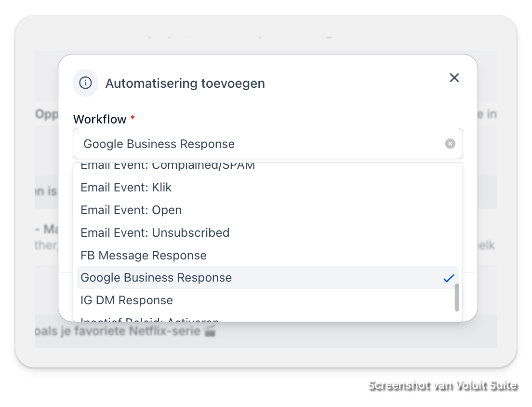Select Email Event: Complained/SPAM option

[268, 166]
